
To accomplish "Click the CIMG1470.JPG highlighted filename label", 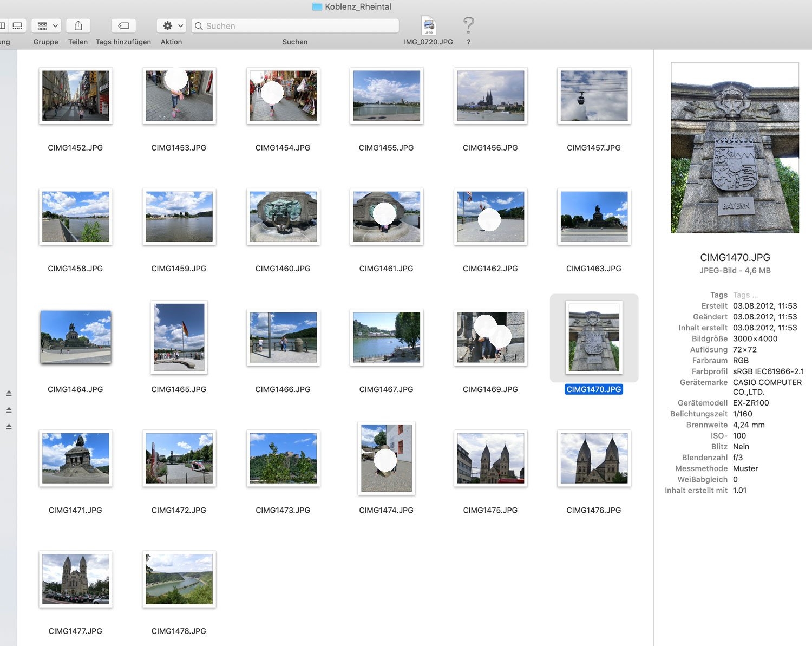I will (594, 389).
